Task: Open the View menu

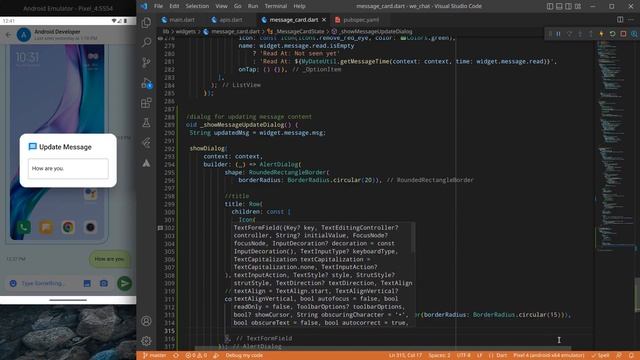Action: tap(221, 6)
